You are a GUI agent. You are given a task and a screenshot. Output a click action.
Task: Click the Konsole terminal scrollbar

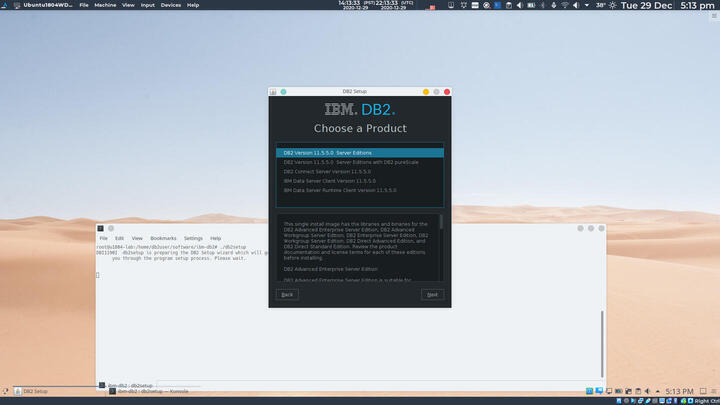602,343
